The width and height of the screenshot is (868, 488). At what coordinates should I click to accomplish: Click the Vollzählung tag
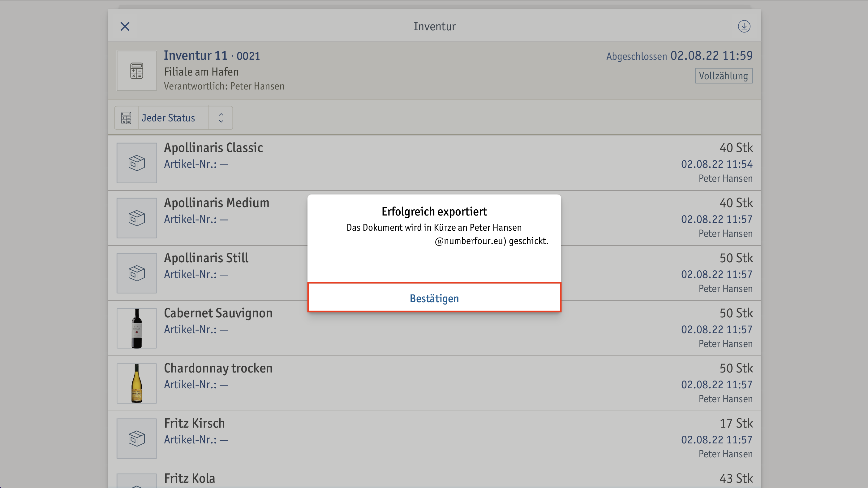tap(724, 76)
